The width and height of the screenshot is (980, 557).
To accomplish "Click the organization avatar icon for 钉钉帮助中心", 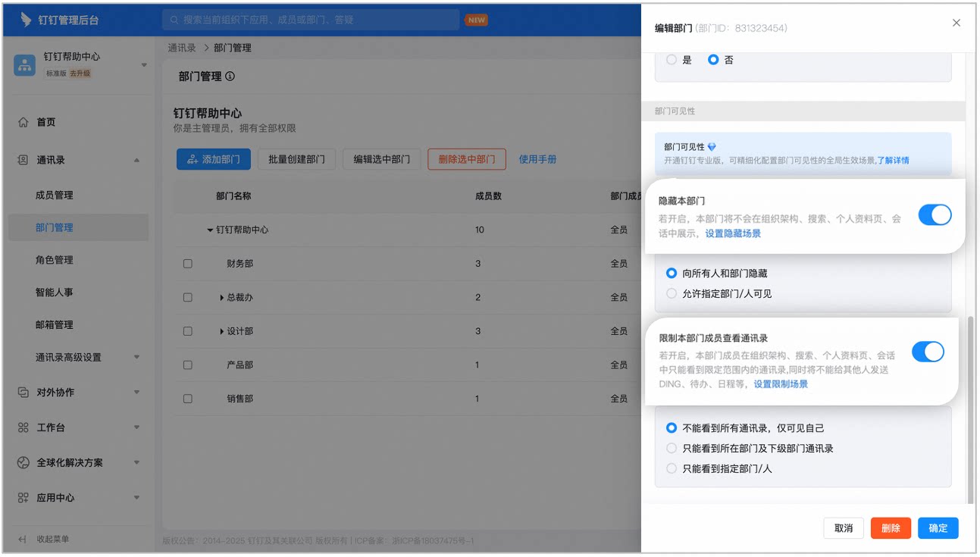I will click(x=24, y=64).
